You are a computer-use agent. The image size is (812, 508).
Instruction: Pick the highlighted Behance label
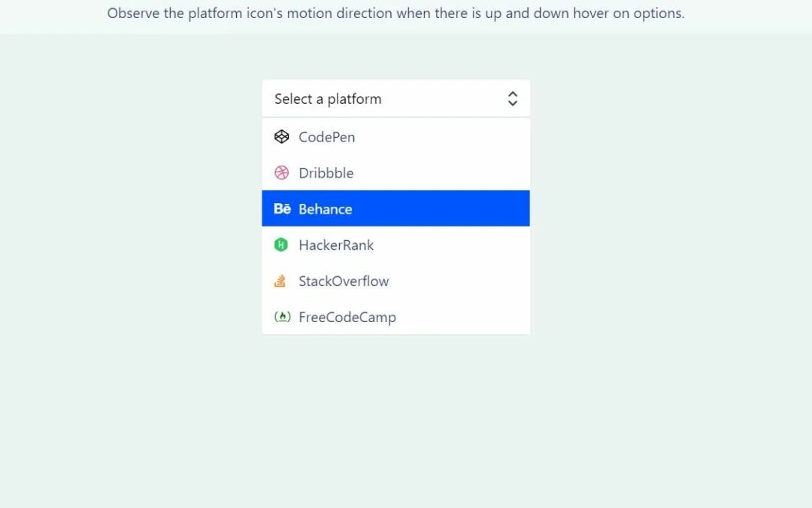[325, 209]
